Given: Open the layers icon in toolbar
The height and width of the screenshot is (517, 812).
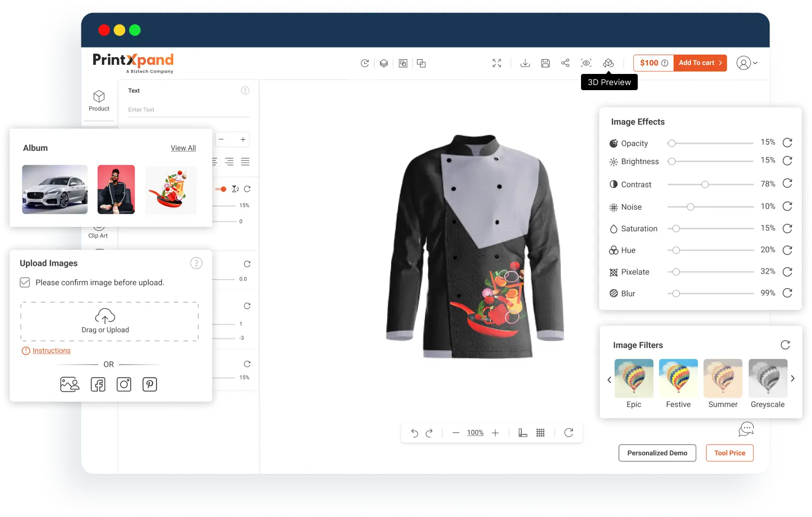Looking at the screenshot, I should coord(384,63).
